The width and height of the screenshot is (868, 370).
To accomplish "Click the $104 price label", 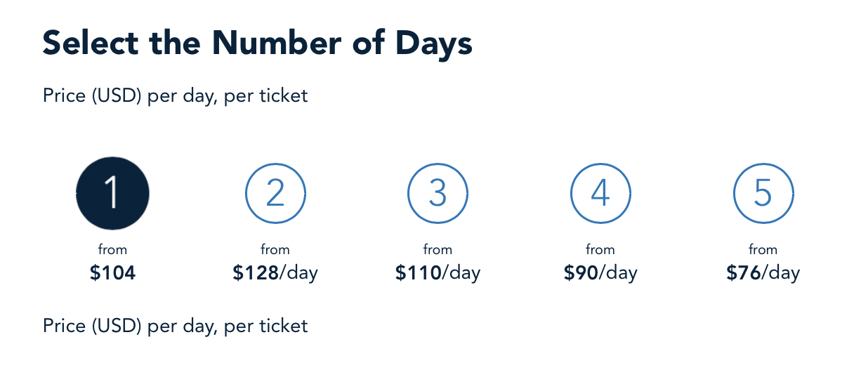I will click(112, 273).
